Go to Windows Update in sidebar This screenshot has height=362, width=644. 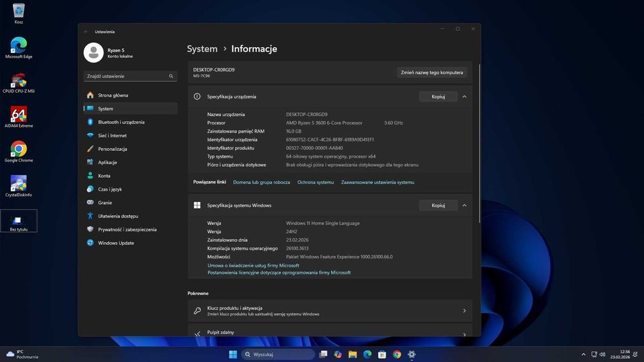tap(116, 243)
